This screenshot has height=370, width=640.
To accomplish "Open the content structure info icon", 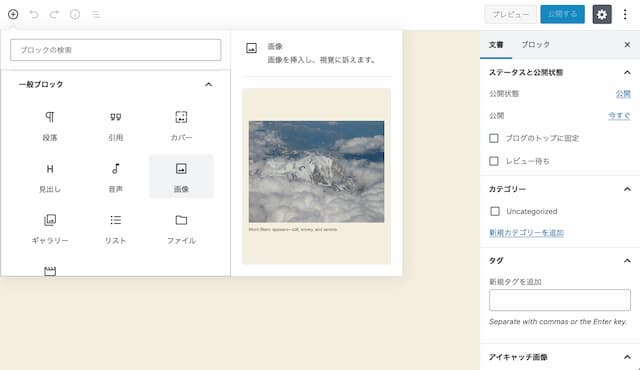I will tap(75, 14).
